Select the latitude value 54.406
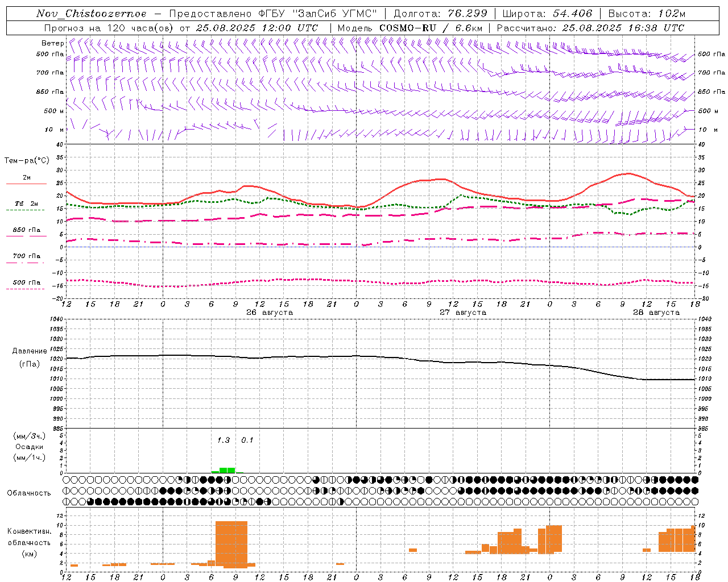728x582 pixels. point(573,14)
